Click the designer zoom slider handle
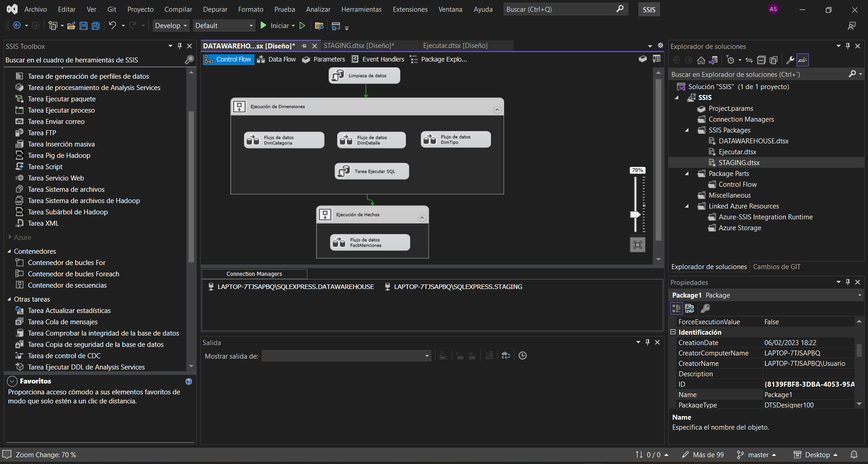 coord(635,214)
